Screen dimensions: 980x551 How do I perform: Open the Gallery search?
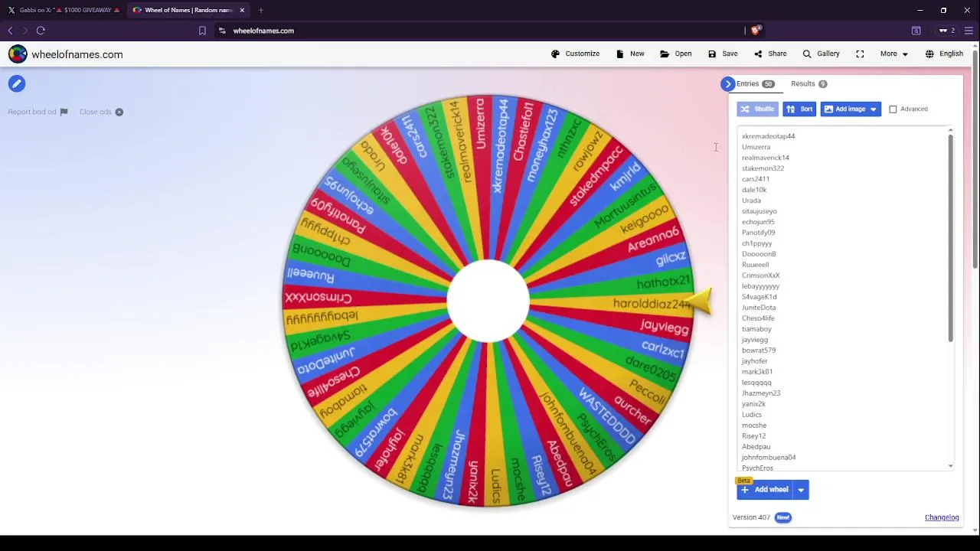[x=821, y=54]
